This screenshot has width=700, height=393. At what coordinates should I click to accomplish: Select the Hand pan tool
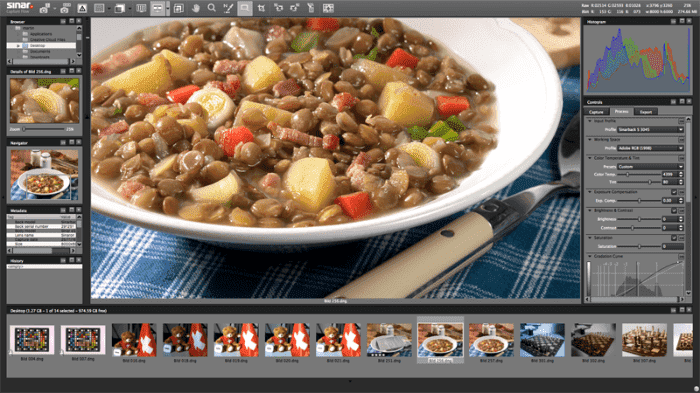tap(196, 8)
